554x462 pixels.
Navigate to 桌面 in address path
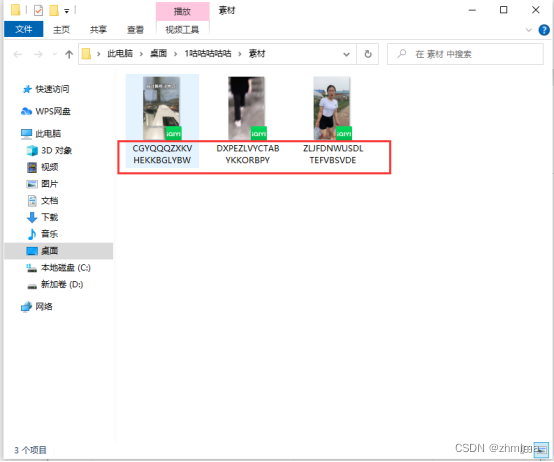click(x=158, y=54)
